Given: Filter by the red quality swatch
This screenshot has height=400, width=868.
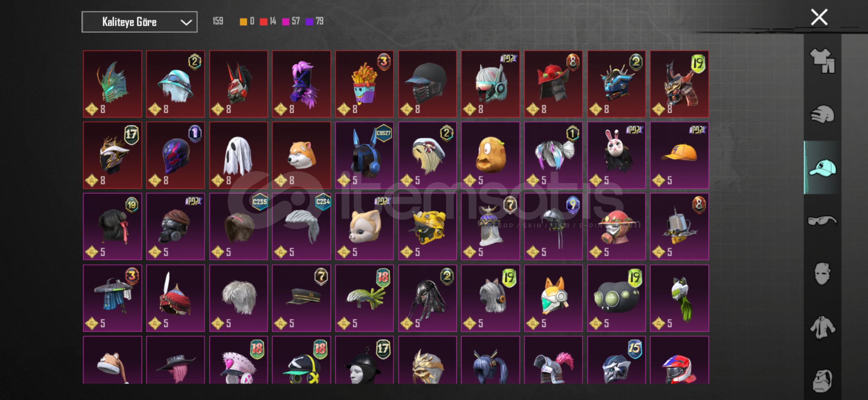Looking at the screenshot, I should tap(263, 21).
